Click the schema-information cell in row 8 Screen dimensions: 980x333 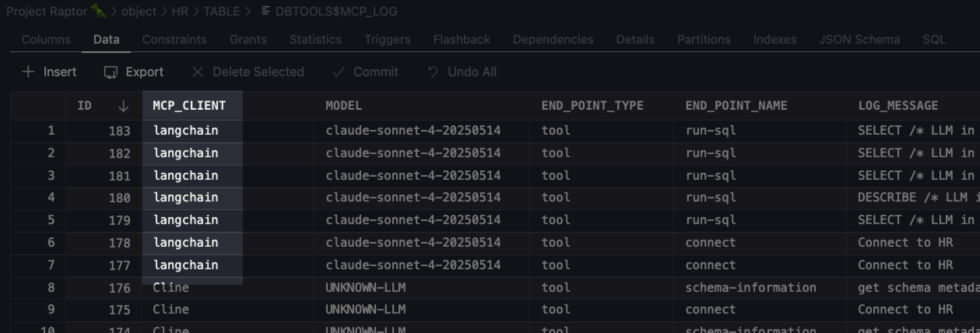pyautogui.click(x=750, y=287)
